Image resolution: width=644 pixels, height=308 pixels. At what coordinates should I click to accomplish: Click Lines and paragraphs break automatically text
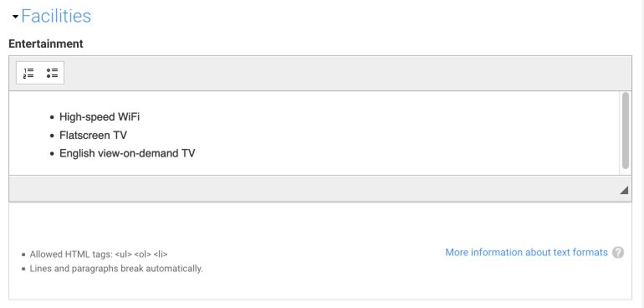(116, 269)
